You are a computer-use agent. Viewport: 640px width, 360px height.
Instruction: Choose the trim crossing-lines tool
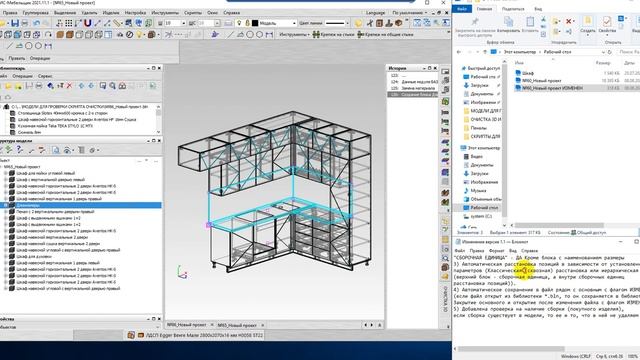[x=169, y=35]
